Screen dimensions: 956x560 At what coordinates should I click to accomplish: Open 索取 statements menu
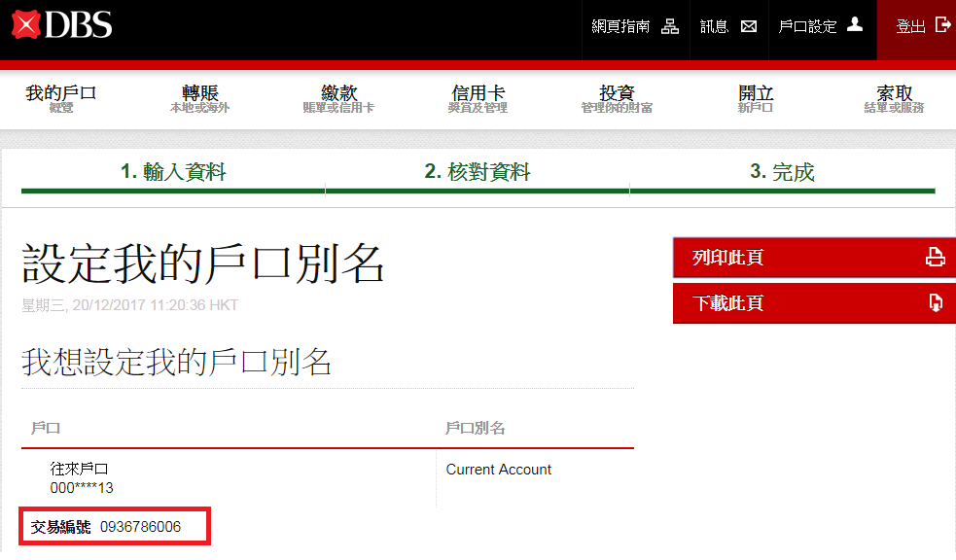[x=894, y=98]
